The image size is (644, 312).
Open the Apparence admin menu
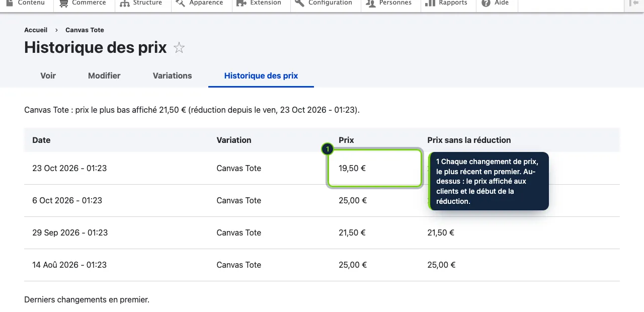tap(201, 3)
